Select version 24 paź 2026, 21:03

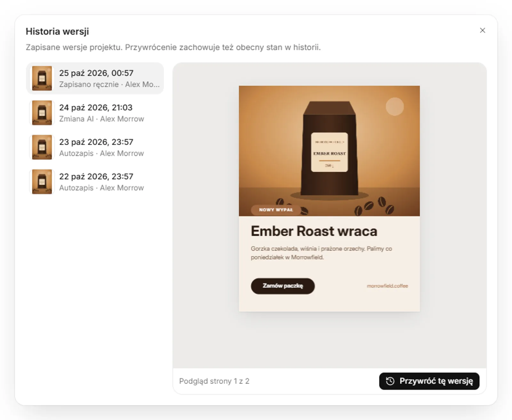(x=95, y=113)
